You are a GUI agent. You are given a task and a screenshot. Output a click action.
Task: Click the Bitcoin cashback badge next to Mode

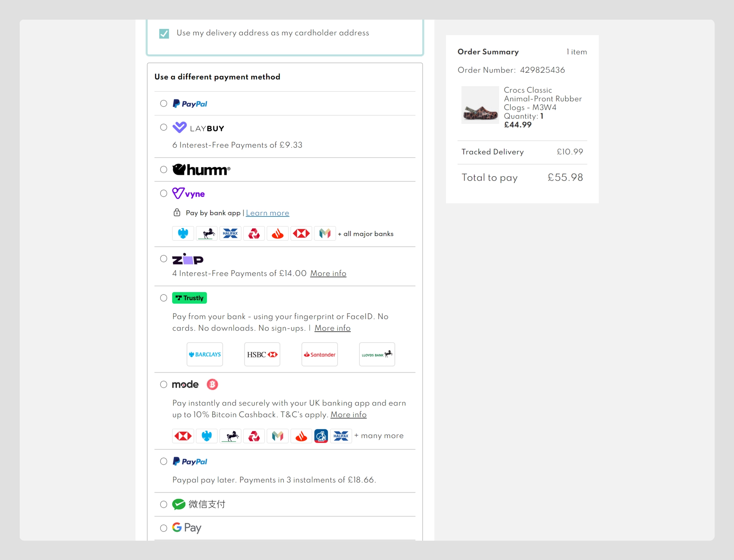213,384
